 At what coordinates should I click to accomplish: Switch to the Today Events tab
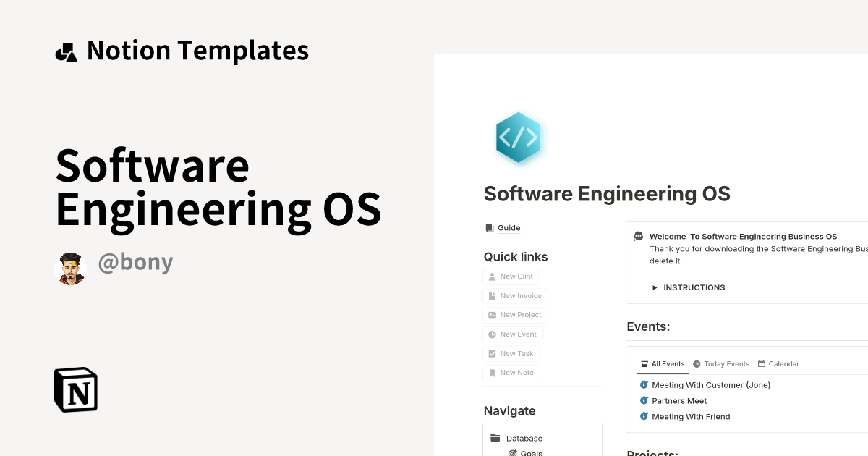tap(721, 363)
